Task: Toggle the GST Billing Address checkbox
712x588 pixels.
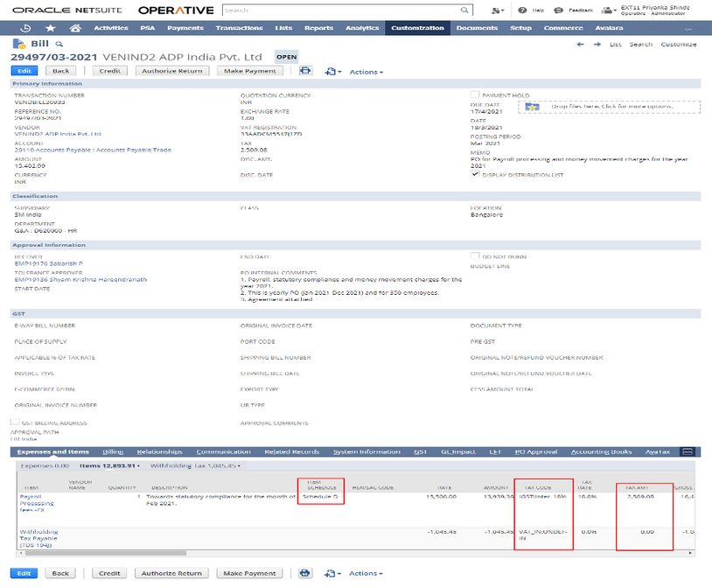Action: pos(15,422)
